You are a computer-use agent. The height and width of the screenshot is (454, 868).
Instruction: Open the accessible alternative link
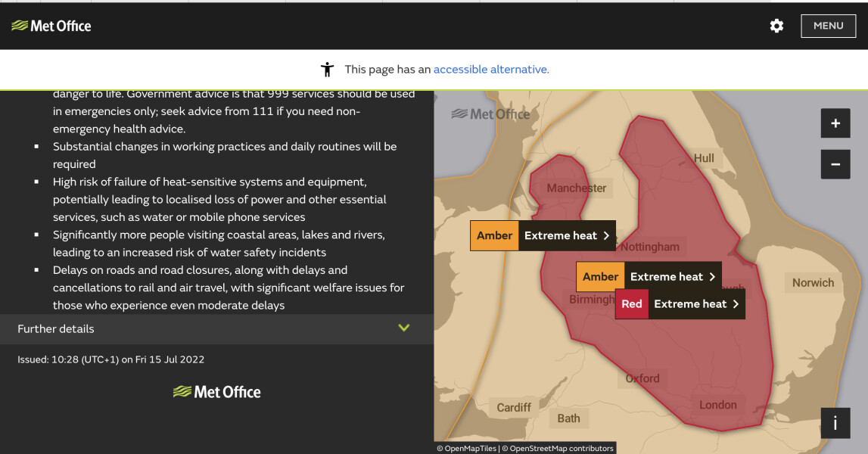491,69
